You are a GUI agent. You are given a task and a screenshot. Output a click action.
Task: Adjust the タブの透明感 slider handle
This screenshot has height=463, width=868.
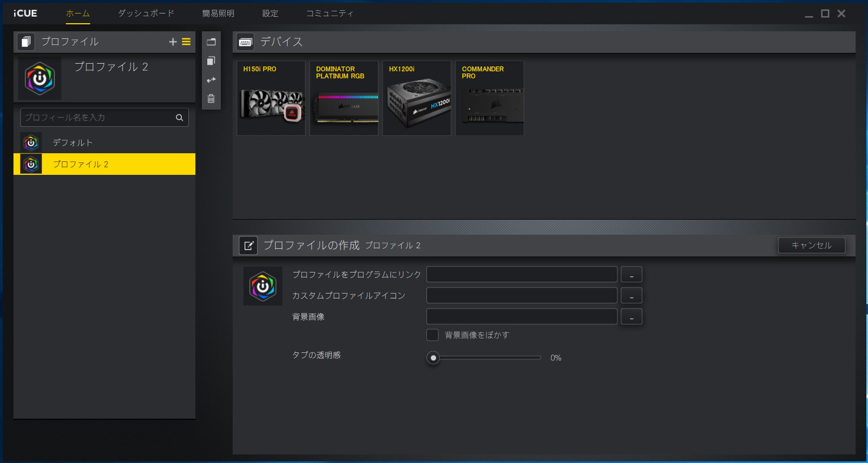433,358
